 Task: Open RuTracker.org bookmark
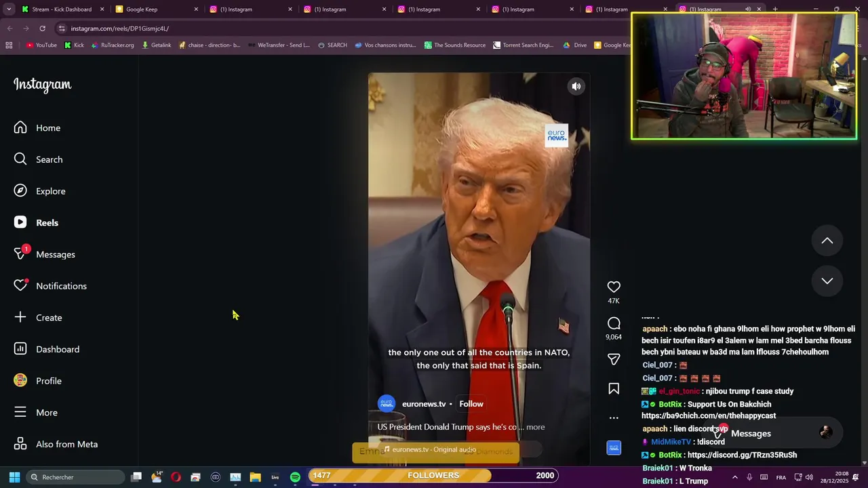coord(113,45)
